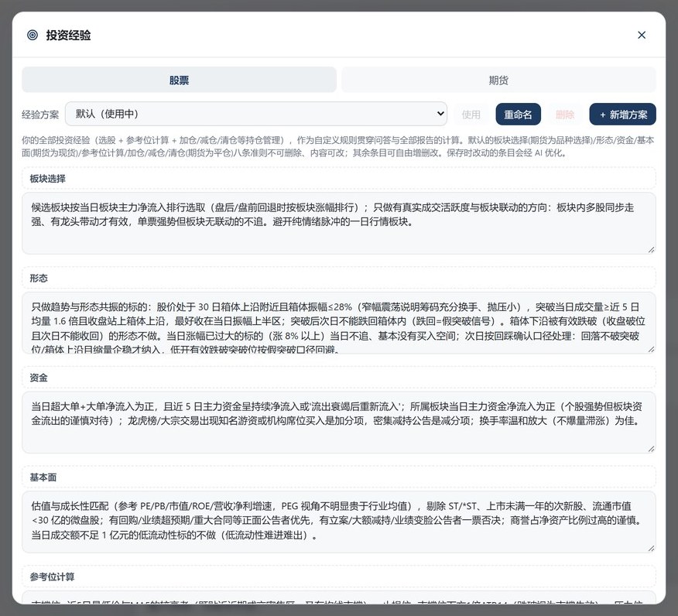
Task: Grab the resize handle of 板块选择 text area
Action: point(651,249)
